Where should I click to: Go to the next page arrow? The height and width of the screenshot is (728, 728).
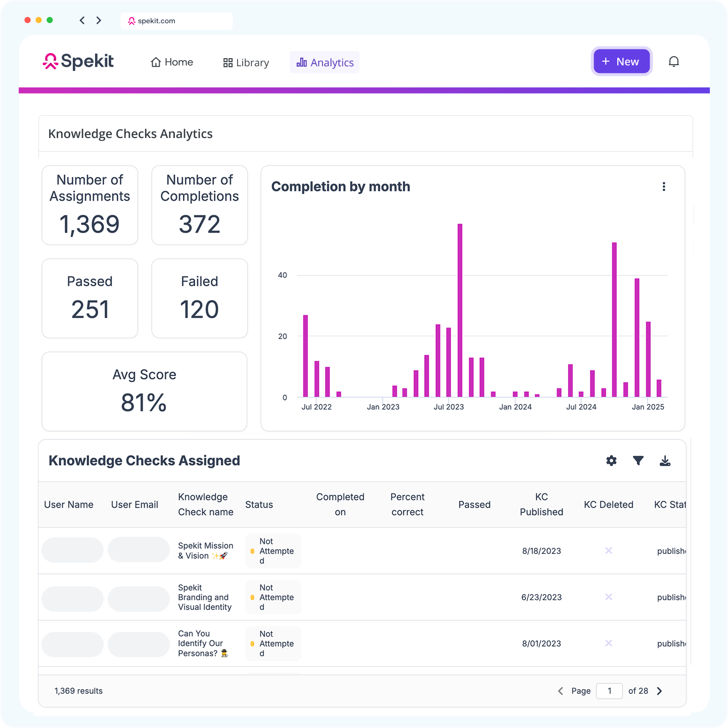coord(659,691)
